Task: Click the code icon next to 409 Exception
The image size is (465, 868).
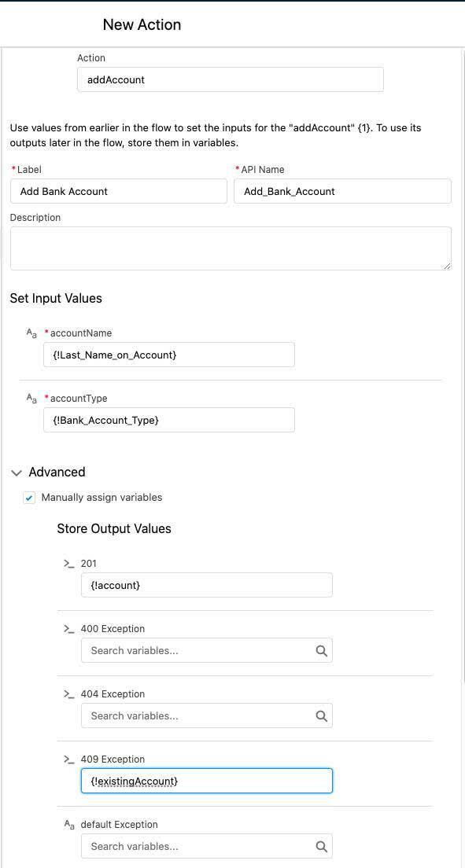Action: (x=69, y=759)
